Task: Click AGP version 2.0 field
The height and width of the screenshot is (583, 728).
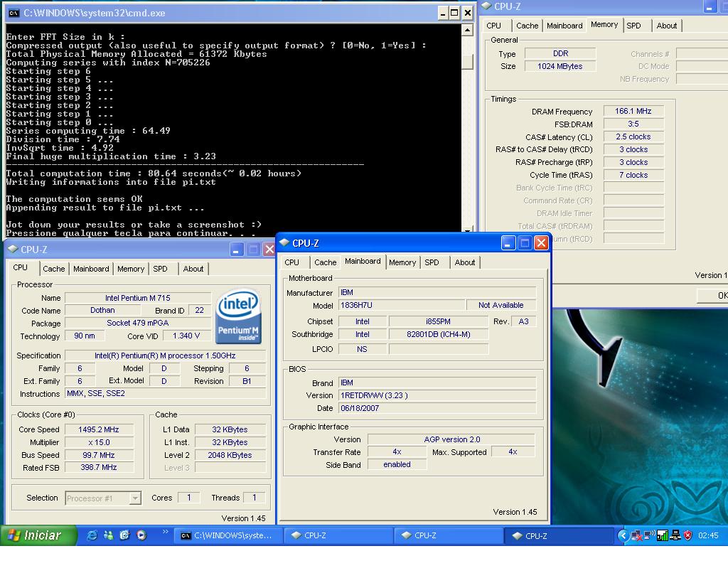Action: (x=451, y=439)
